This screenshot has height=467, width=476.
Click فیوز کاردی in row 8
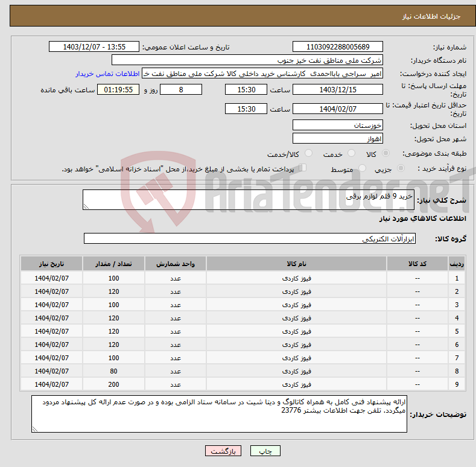coord(297,371)
